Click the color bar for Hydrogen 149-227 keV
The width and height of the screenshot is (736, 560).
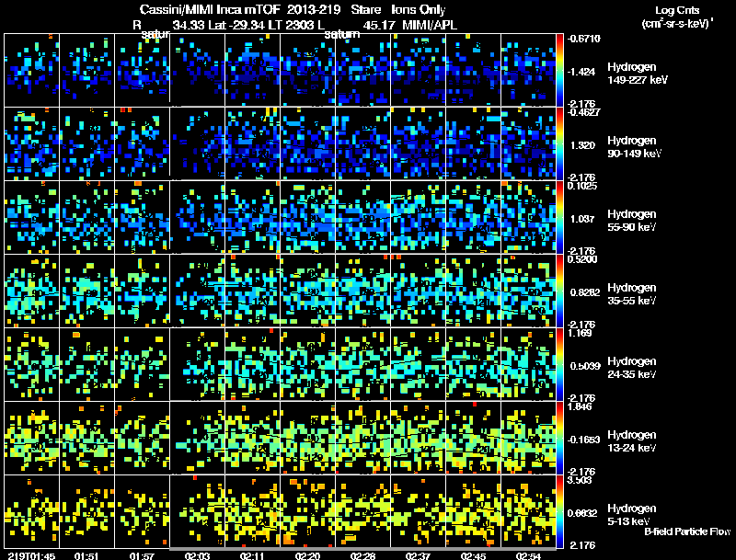pos(560,70)
